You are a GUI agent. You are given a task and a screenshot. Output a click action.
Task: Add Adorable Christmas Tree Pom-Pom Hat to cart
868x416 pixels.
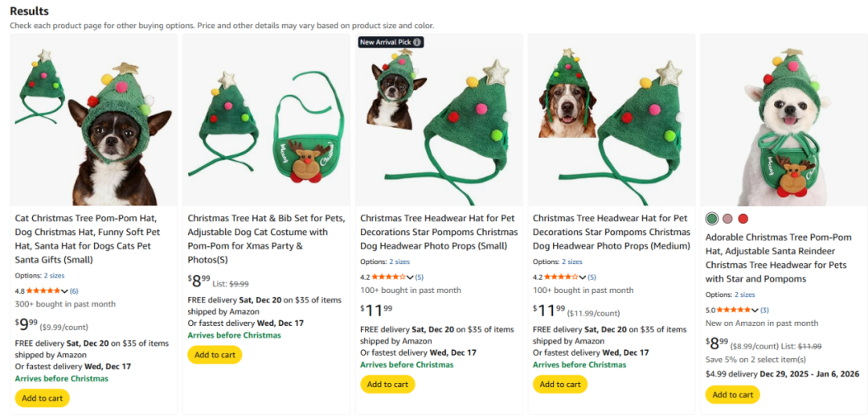pos(732,394)
